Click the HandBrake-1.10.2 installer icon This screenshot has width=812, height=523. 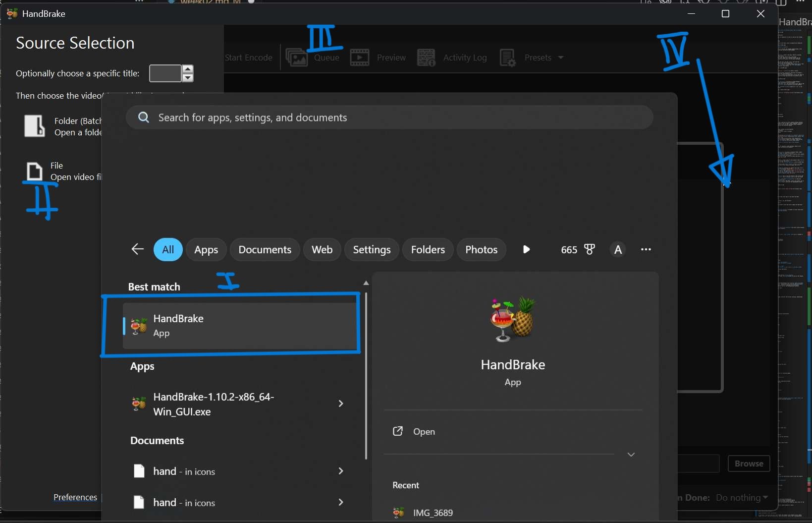point(139,404)
